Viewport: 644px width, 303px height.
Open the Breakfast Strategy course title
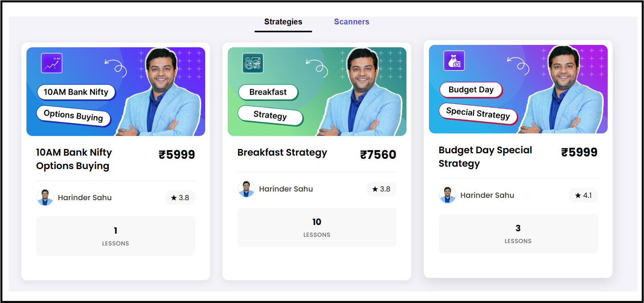[282, 152]
